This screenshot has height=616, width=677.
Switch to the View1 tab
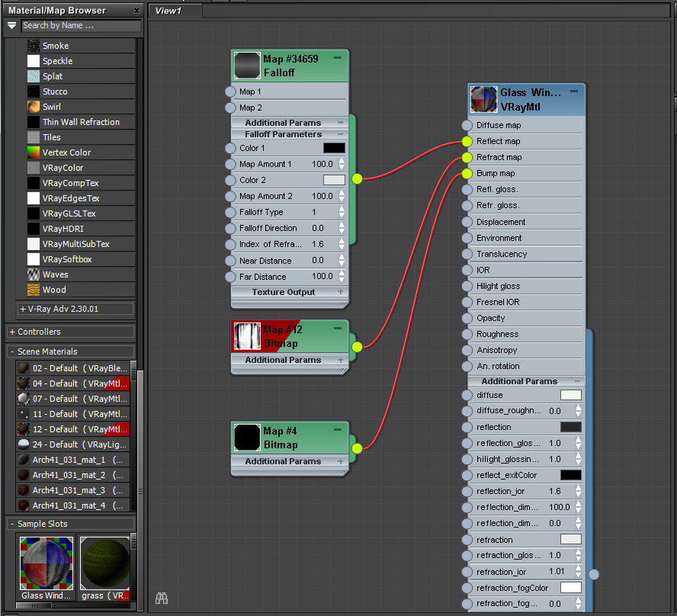[168, 11]
